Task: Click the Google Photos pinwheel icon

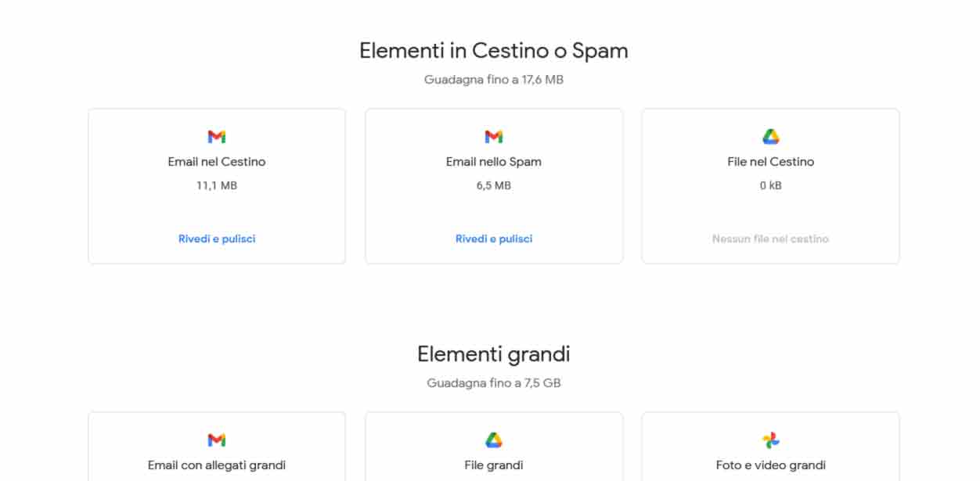Action: tap(771, 440)
